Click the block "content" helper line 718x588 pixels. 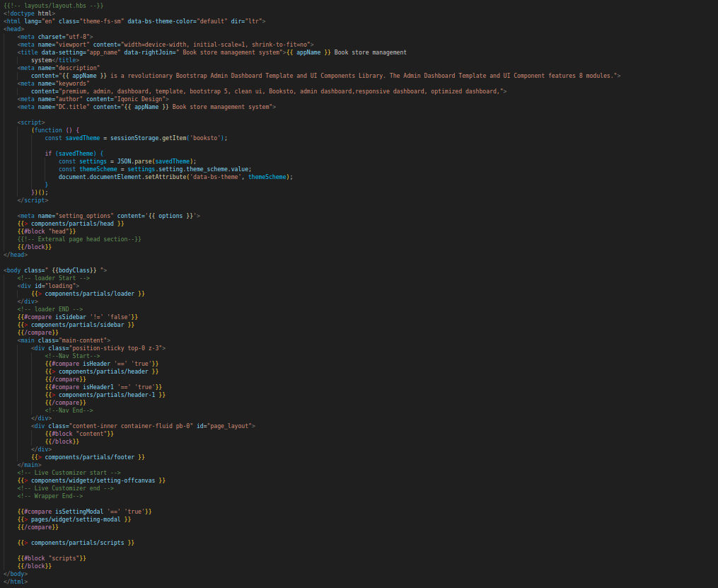(x=79, y=434)
